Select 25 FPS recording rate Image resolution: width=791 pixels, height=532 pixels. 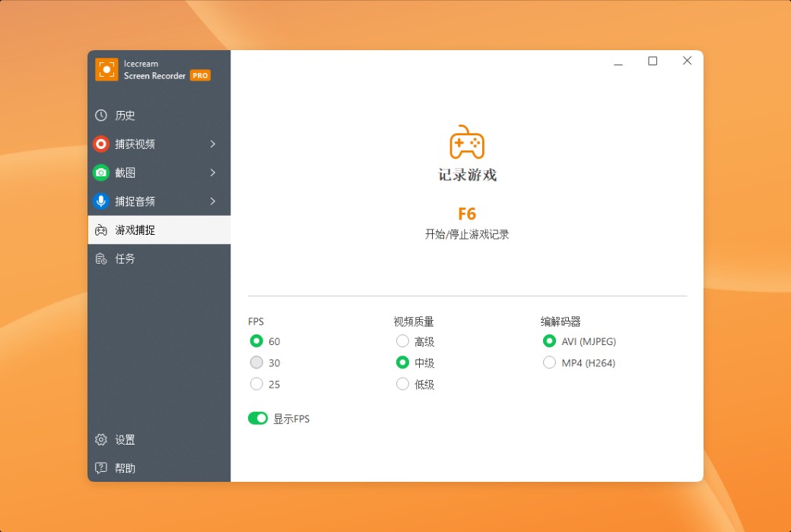256,384
